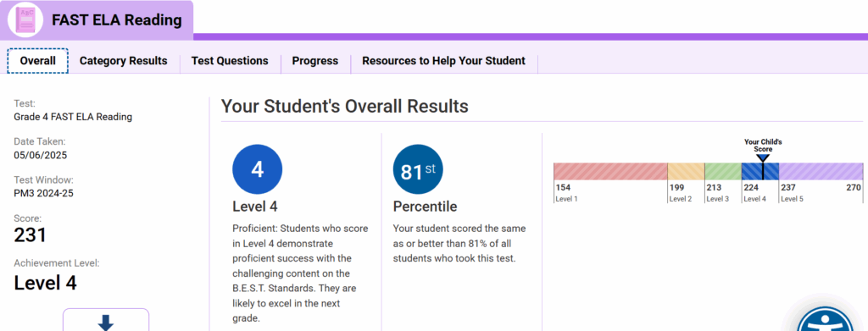Click the Your Child's Score triangle marker
This screenshot has height=331, width=868.
[763, 158]
